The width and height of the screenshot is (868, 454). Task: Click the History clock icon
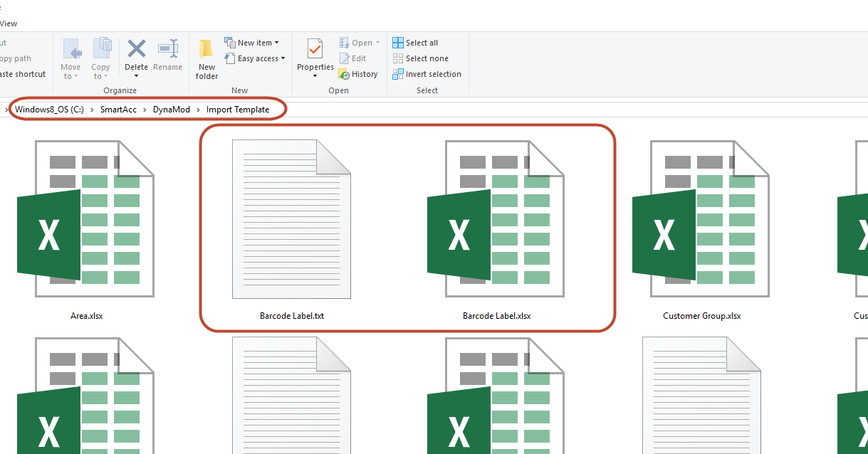(x=344, y=74)
